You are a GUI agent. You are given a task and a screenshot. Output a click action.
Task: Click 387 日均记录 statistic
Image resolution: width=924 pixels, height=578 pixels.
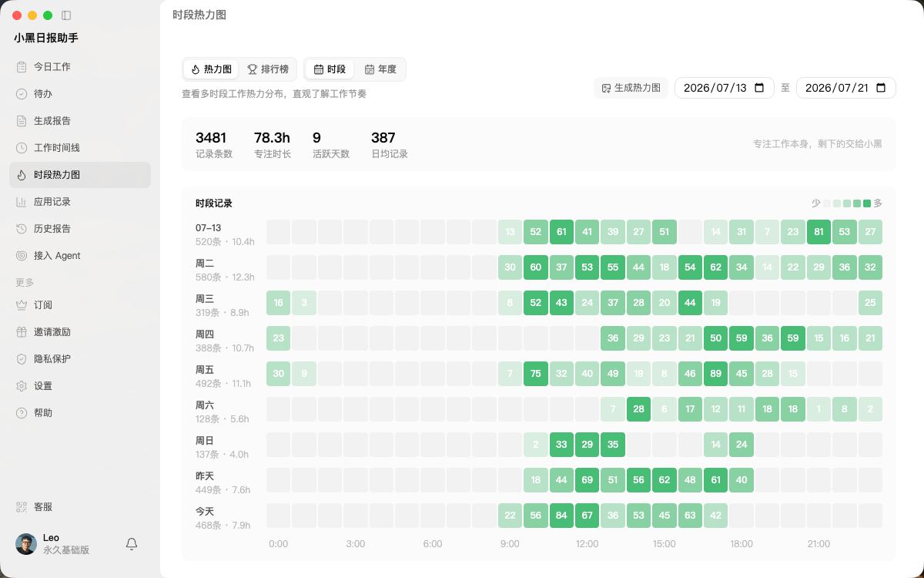point(390,144)
